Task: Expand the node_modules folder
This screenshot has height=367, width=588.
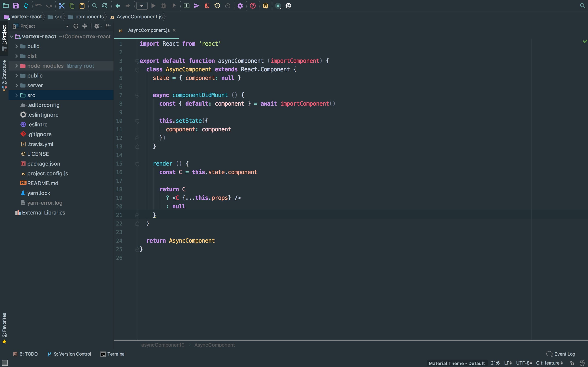Action: (x=17, y=66)
